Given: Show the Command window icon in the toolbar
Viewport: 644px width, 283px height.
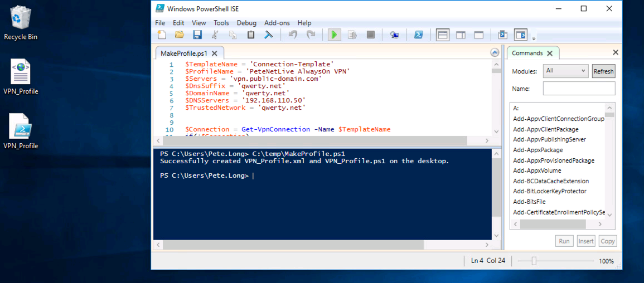Looking at the screenshot, I should (x=503, y=35).
